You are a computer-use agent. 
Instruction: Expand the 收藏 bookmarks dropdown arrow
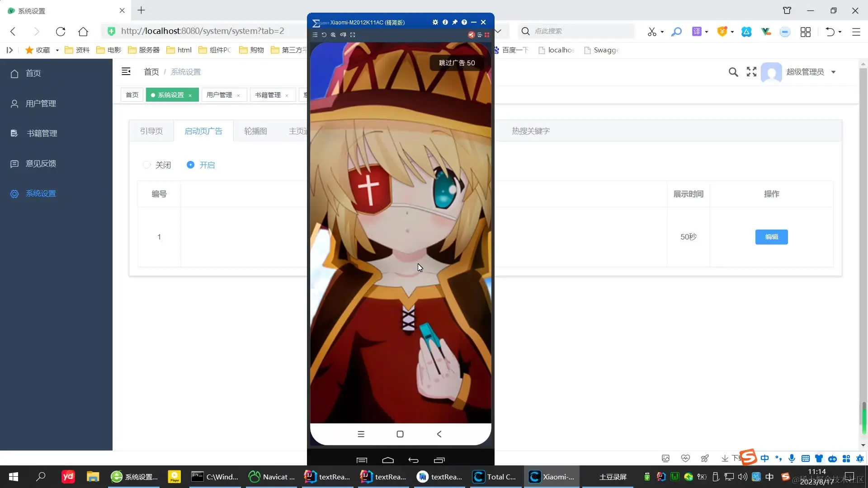click(x=57, y=50)
